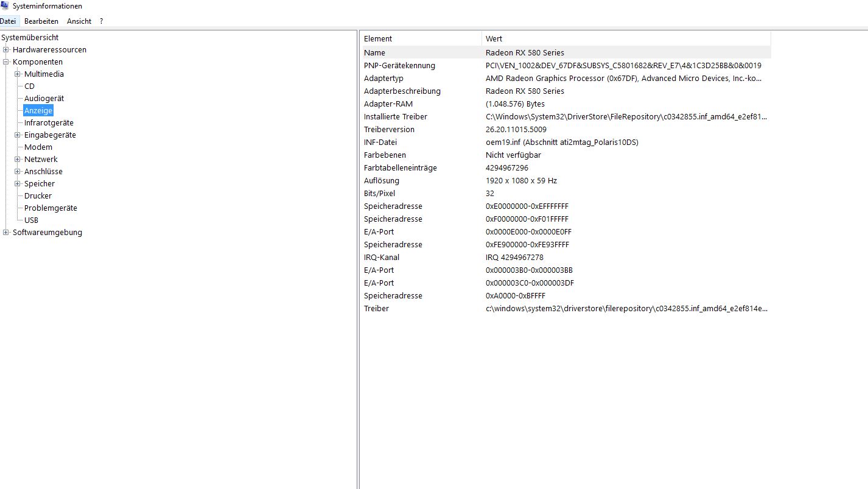This screenshot has height=489, width=868.
Task: Click the Systeminformationen title bar icon
Action: [x=5, y=5]
